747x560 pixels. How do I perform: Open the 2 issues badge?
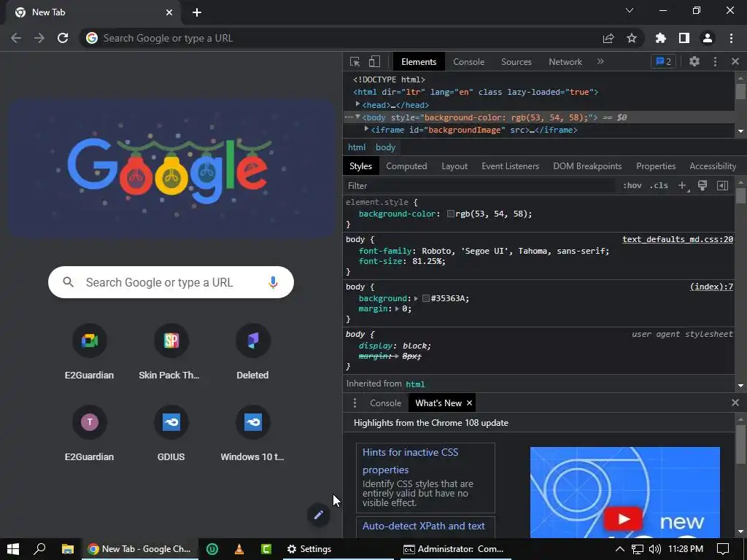[663, 61]
